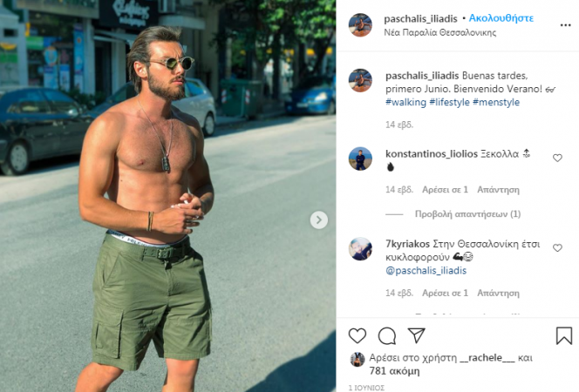
Task: Go to next photo with carousel arrow
Action: pyautogui.click(x=318, y=220)
